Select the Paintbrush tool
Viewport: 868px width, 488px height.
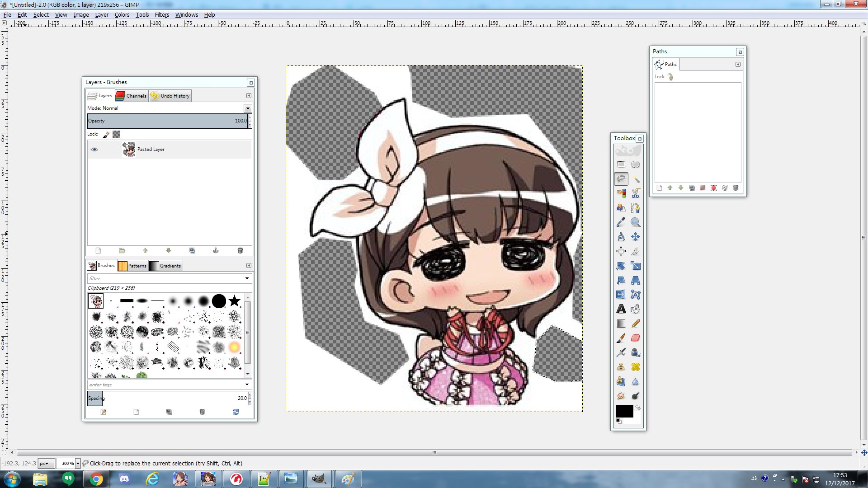pyautogui.click(x=621, y=338)
